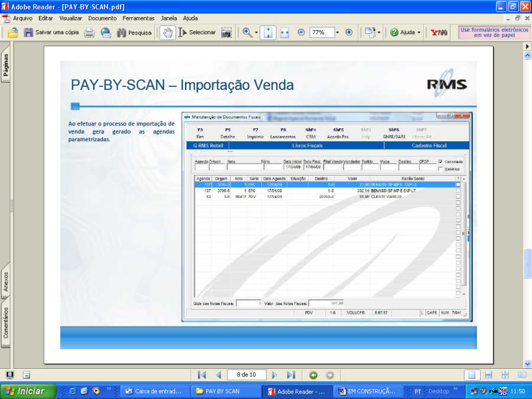Set fit page height view
Image resolution: width=532 pixels, height=399 pixels.
[x=268, y=33]
